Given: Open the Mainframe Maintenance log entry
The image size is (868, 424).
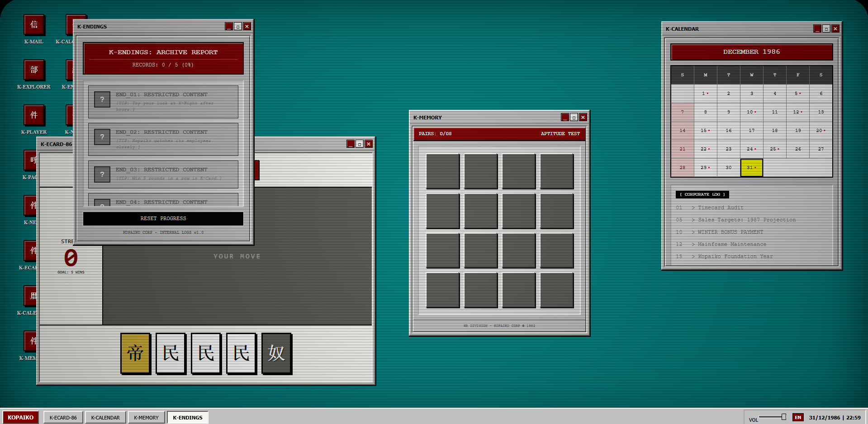Looking at the screenshot, I should click(x=751, y=245).
